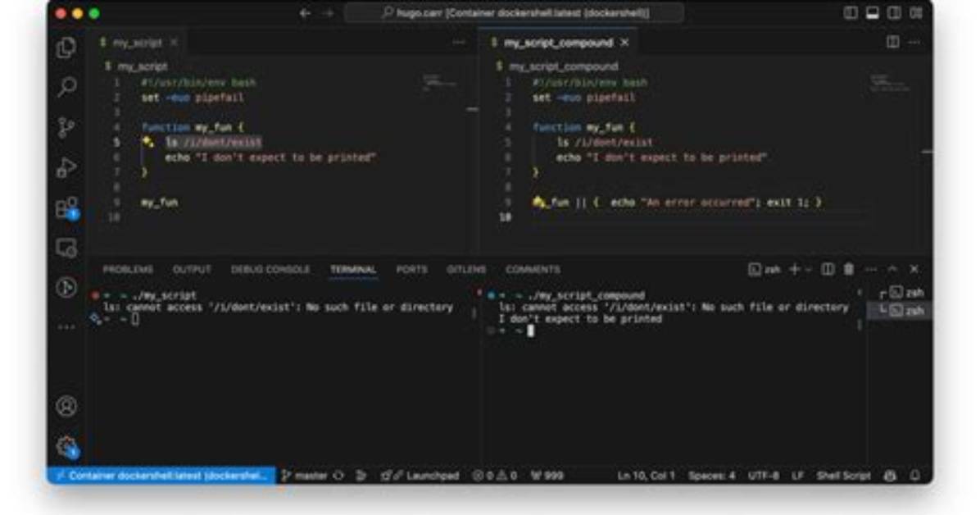Open terminal panel more actions menu
The width and height of the screenshot is (980, 515).
click(871, 269)
